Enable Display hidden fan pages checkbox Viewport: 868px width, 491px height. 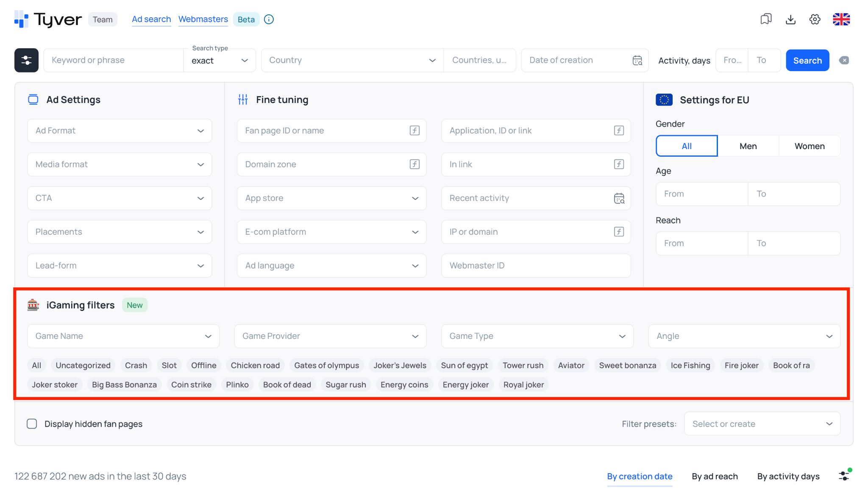[x=32, y=424]
